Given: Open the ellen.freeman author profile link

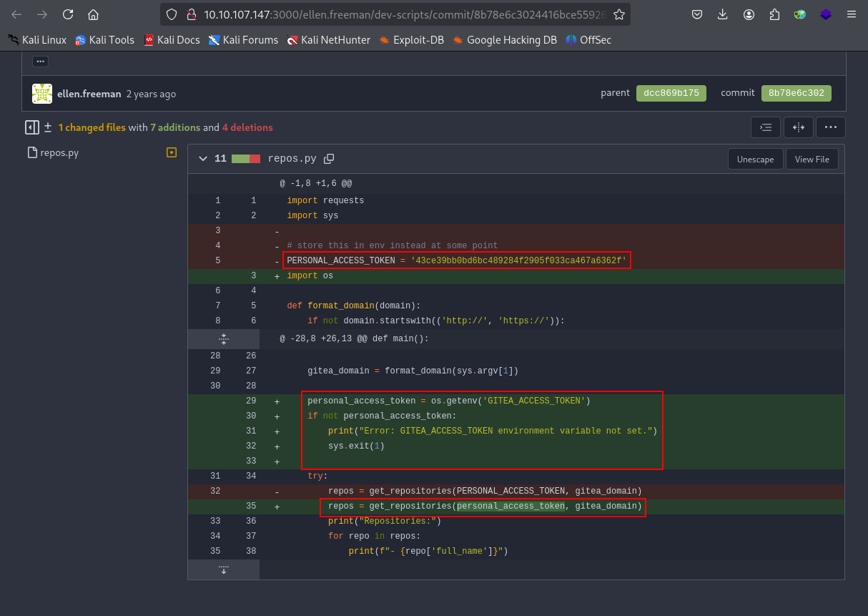Looking at the screenshot, I should pos(90,94).
